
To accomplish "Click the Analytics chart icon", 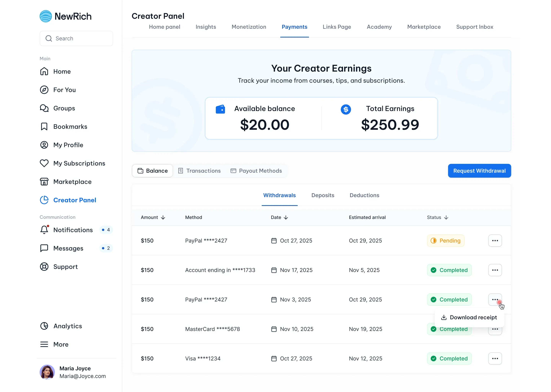I will (44, 326).
